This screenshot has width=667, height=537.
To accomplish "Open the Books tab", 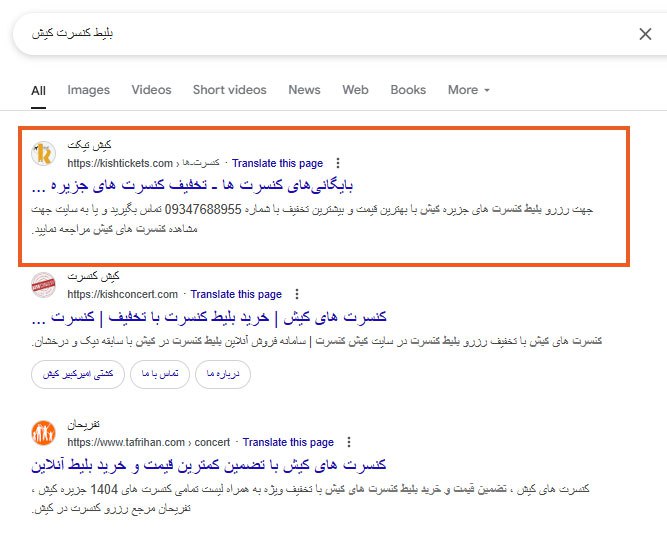I will coord(408,90).
